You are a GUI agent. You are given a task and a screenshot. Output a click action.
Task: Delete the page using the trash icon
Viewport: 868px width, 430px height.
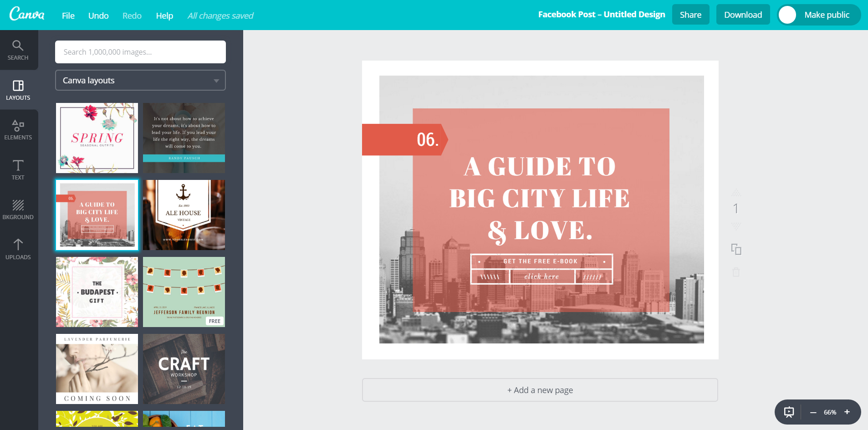[x=735, y=272]
